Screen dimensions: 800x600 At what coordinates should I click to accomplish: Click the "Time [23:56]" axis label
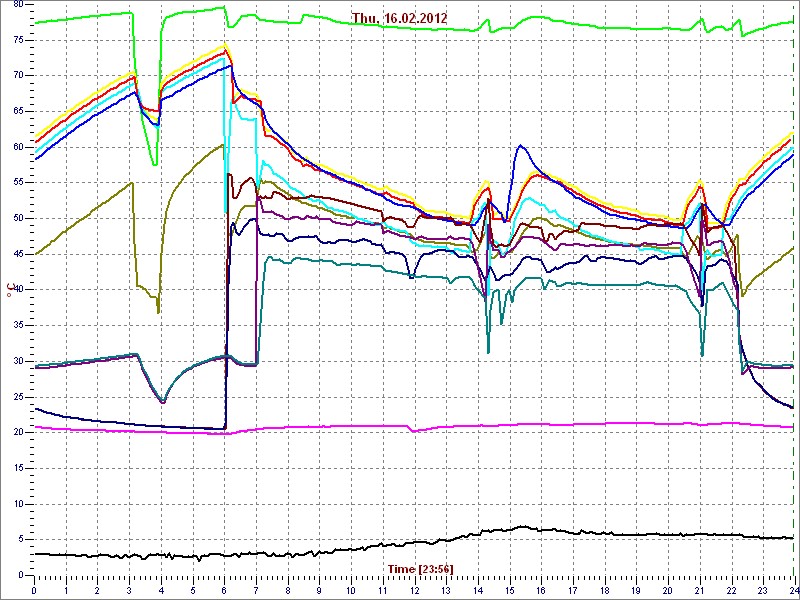[x=420, y=568]
